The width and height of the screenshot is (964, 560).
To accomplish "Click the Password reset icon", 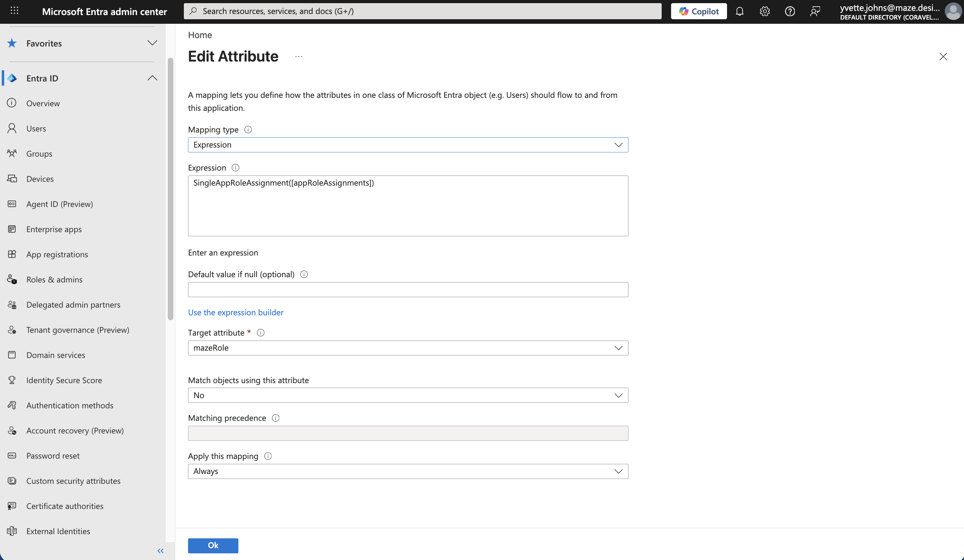I will pyautogui.click(x=12, y=455).
